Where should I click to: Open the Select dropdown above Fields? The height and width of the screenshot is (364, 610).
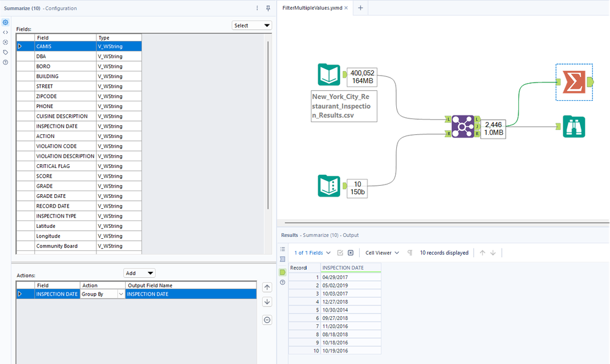[x=252, y=26]
